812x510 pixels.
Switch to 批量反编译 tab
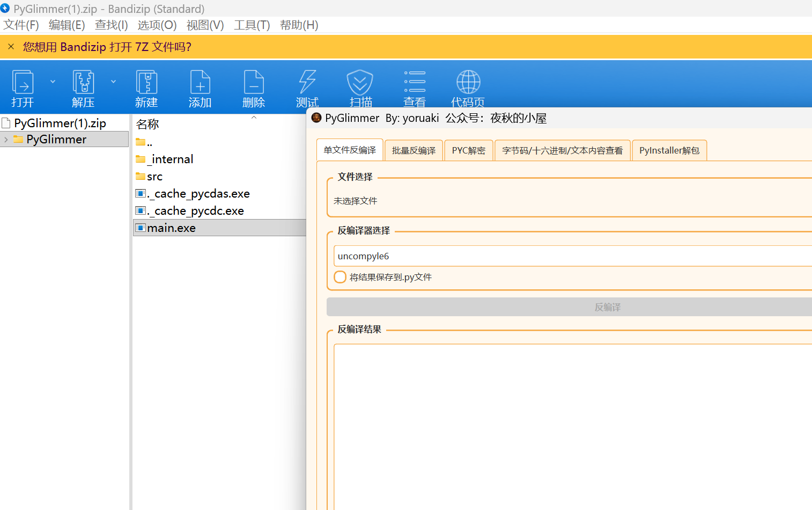click(414, 150)
